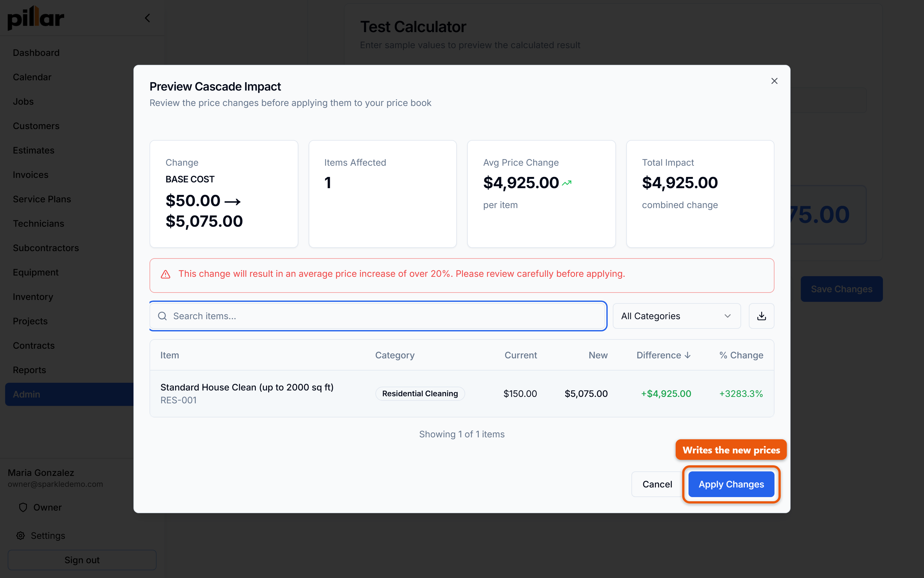Click the RES-001 item code
This screenshot has width=924, height=578.
point(178,400)
